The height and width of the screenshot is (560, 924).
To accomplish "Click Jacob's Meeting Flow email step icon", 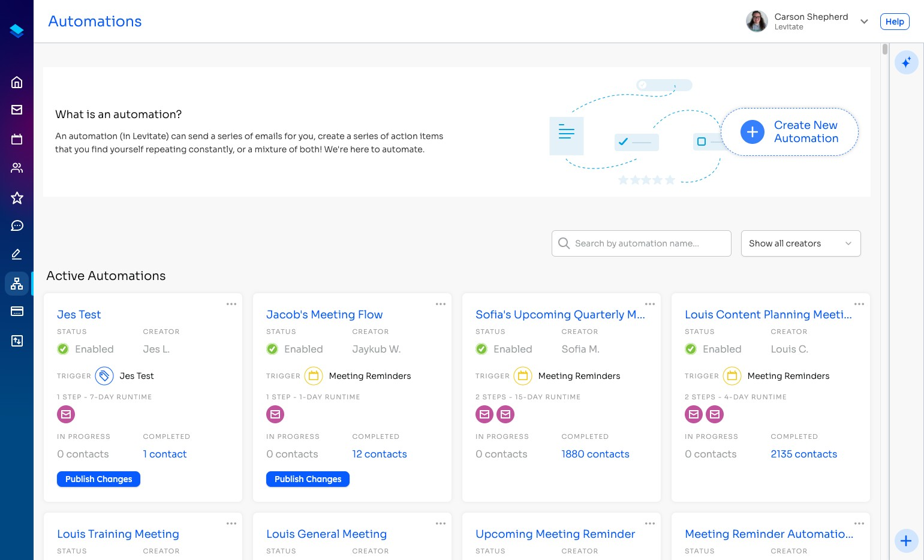I will tap(275, 414).
